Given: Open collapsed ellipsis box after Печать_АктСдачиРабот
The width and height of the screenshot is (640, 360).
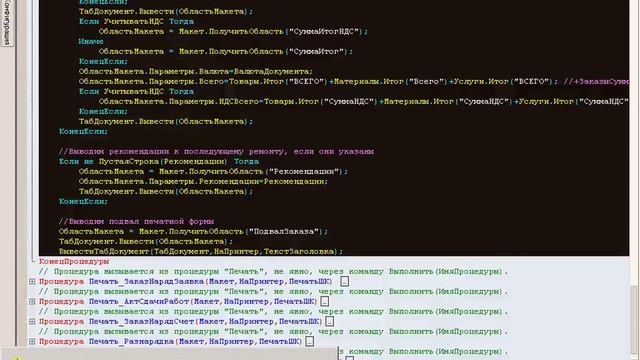Looking at the screenshot, I should coord(324,302).
